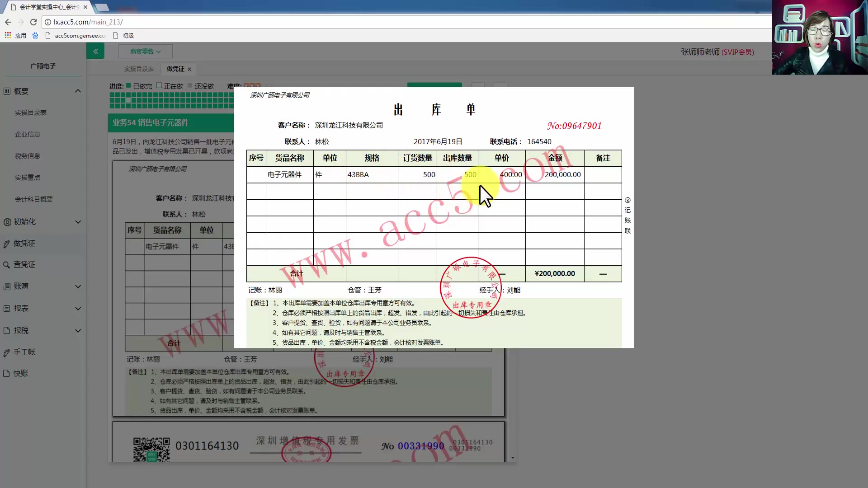Click browser forward arrow
This screenshot has height=488, width=868.
pyautogui.click(x=21, y=22)
